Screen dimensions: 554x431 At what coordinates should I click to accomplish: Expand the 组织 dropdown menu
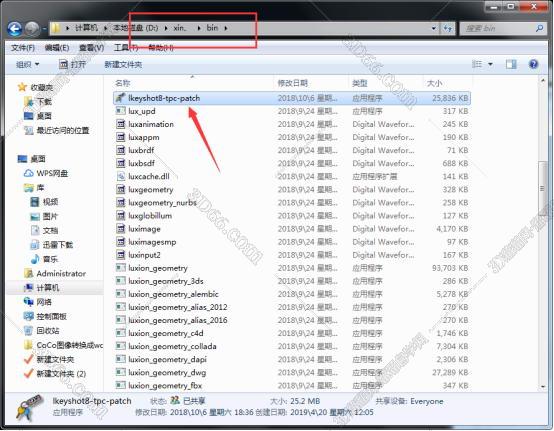coord(27,65)
